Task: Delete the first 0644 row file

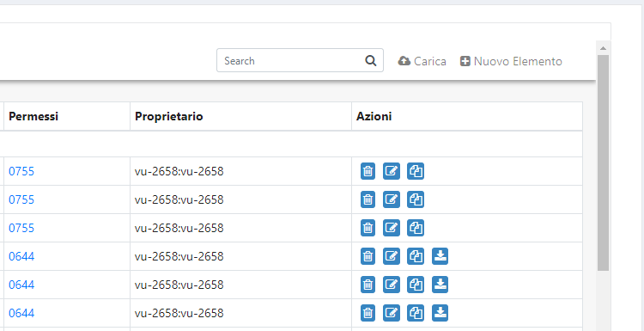Action: coord(368,256)
